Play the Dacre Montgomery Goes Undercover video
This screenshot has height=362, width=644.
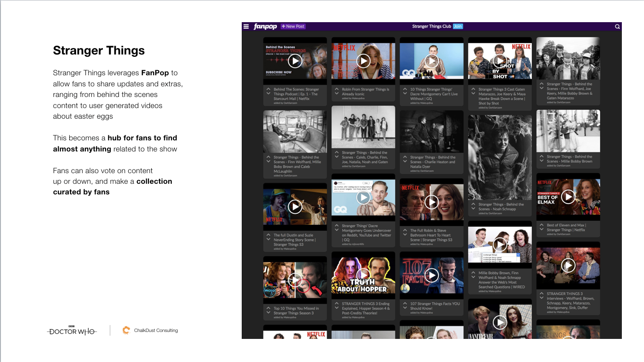coord(363,198)
